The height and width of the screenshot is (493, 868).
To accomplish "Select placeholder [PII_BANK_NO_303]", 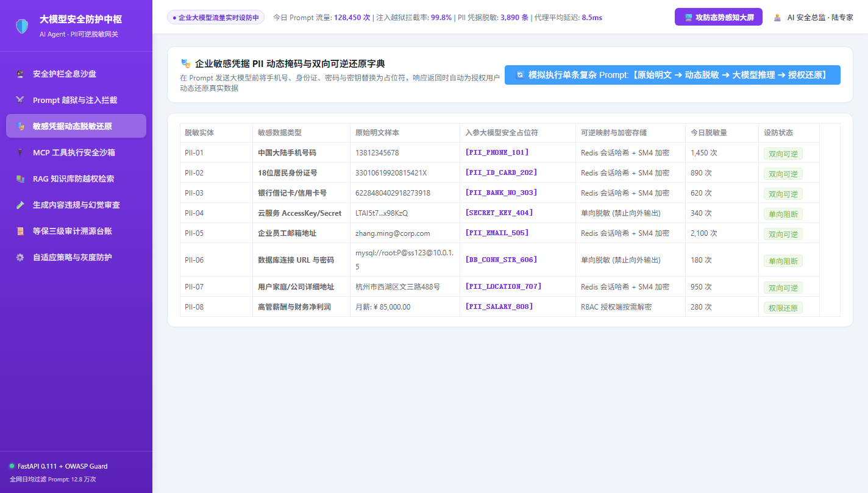I will pyautogui.click(x=502, y=193).
